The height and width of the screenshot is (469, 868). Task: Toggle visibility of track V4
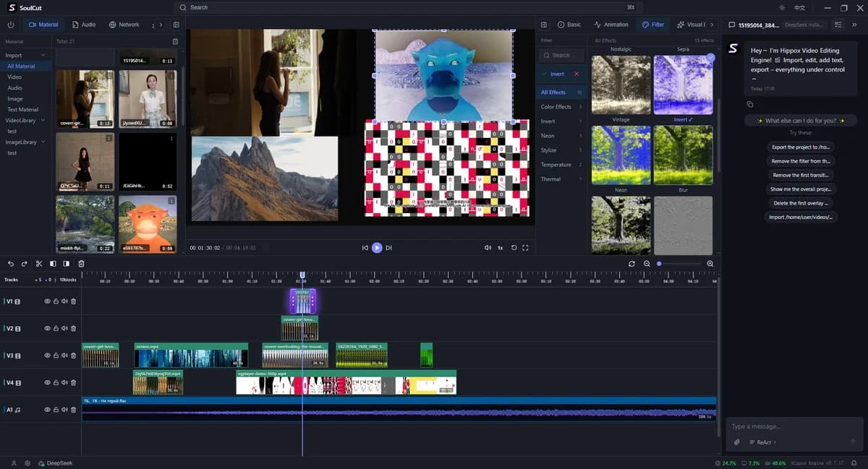pyautogui.click(x=48, y=382)
